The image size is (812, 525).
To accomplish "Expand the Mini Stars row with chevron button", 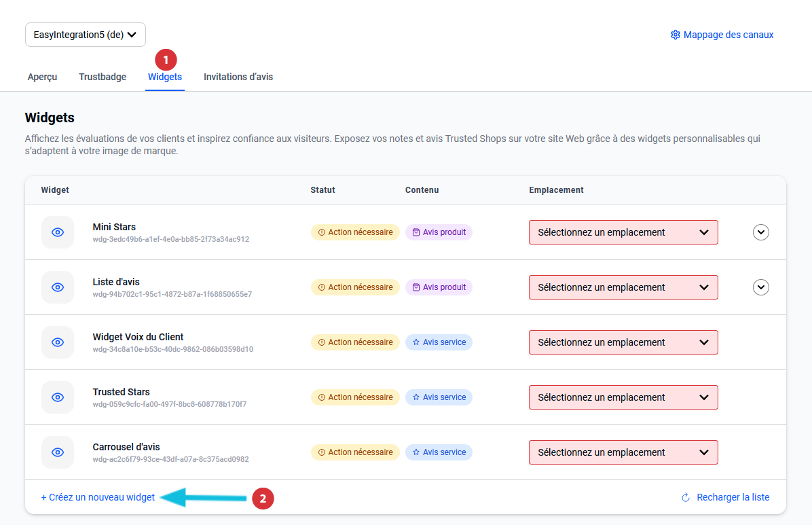I will (x=761, y=232).
